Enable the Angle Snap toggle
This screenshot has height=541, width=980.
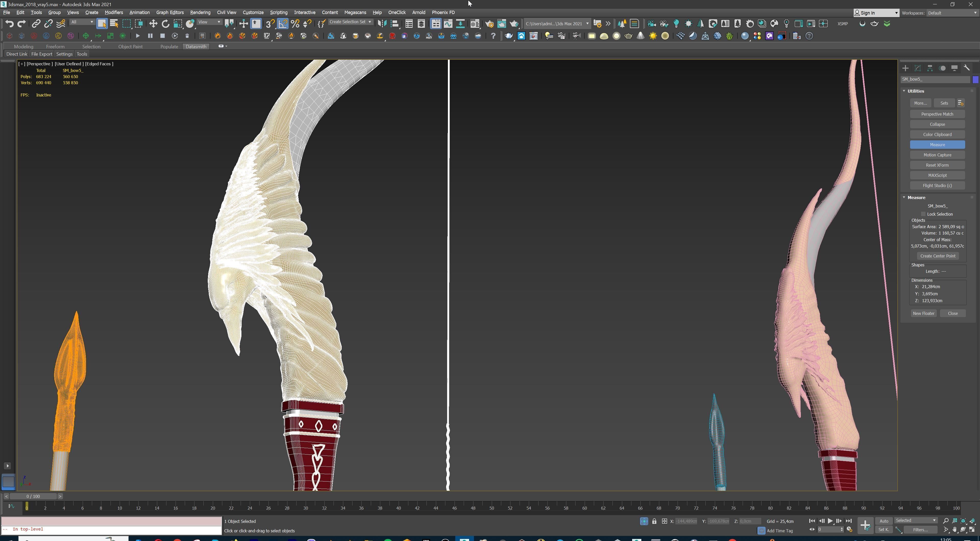click(283, 23)
